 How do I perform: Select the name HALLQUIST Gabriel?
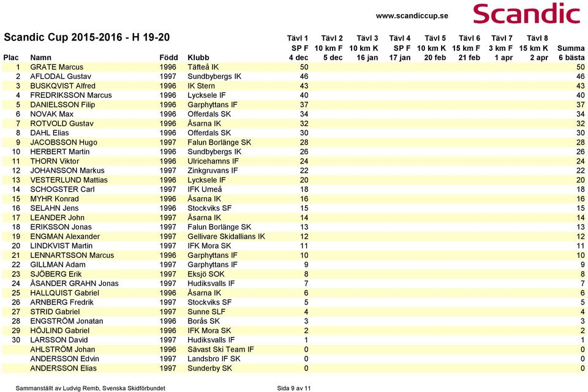64,293
